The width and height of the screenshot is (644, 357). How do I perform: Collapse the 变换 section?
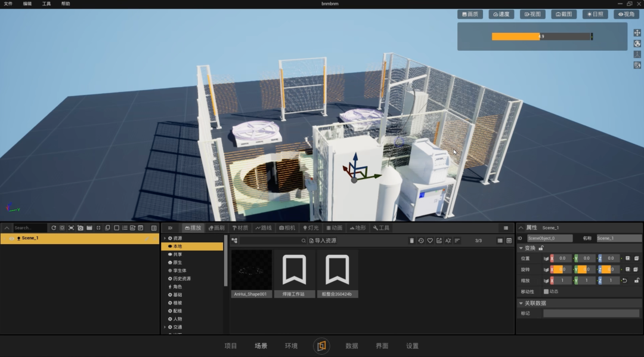click(x=521, y=248)
